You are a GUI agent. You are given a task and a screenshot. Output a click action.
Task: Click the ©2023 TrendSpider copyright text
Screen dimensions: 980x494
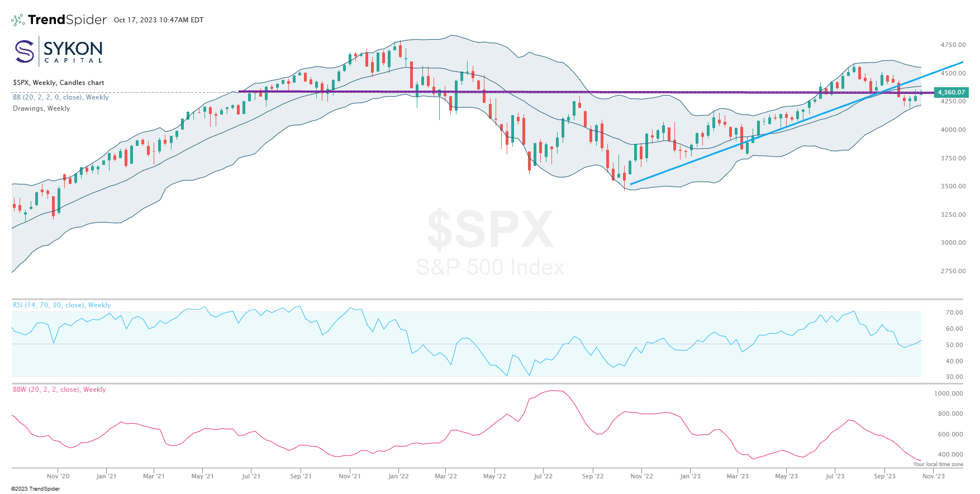coord(35,489)
